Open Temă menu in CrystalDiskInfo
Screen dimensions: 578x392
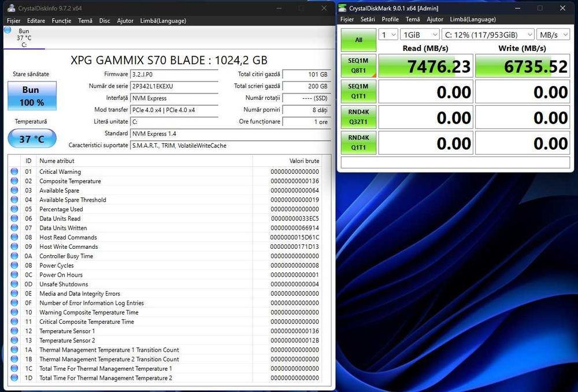(85, 21)
